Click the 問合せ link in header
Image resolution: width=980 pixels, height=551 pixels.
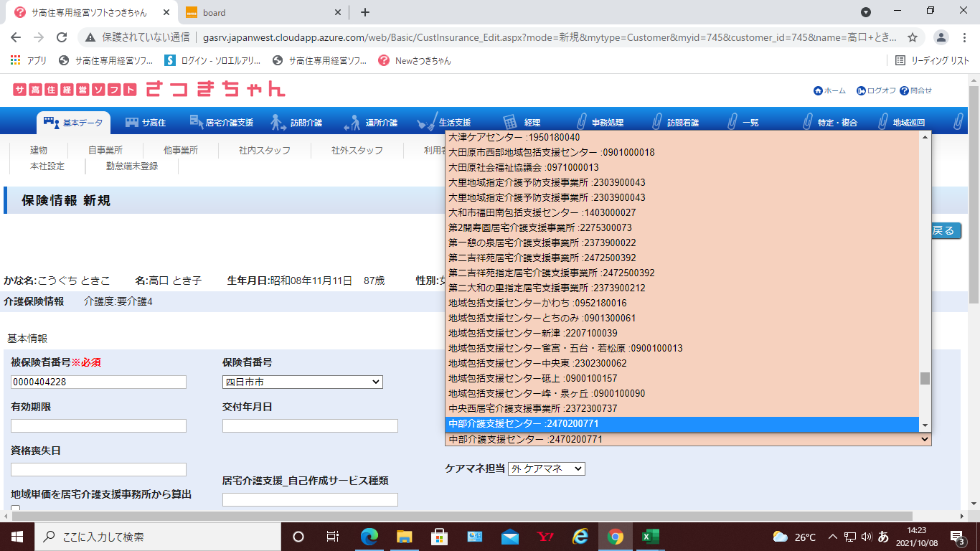click(x=915, y=91)
